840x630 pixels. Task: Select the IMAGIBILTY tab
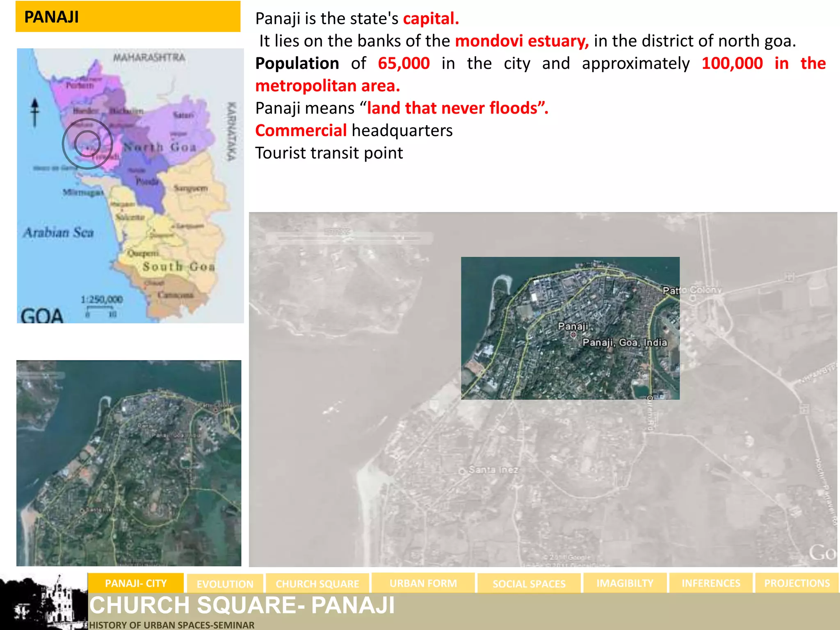click(625, 583)
